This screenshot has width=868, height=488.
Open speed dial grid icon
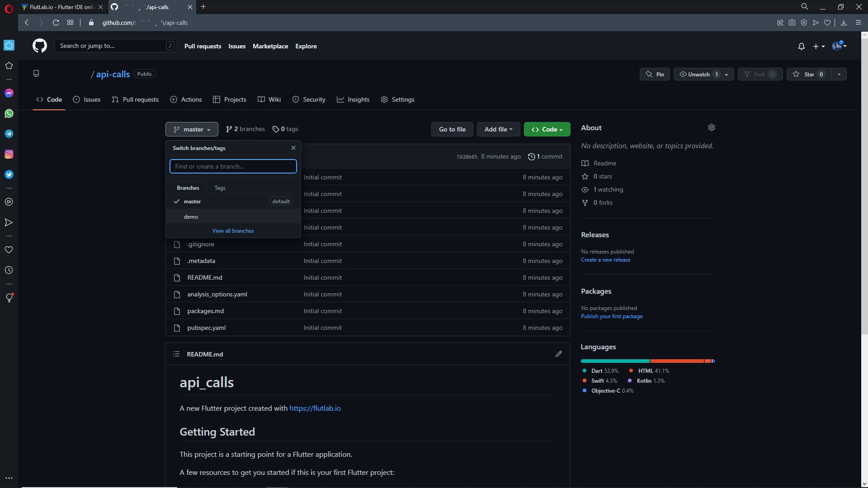point(70,23)
